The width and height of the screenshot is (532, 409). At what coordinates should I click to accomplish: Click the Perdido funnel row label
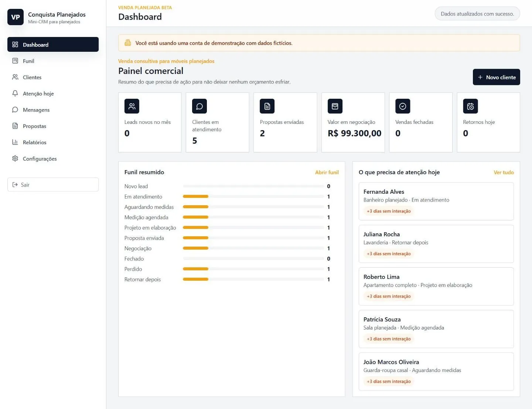[133, 269]
